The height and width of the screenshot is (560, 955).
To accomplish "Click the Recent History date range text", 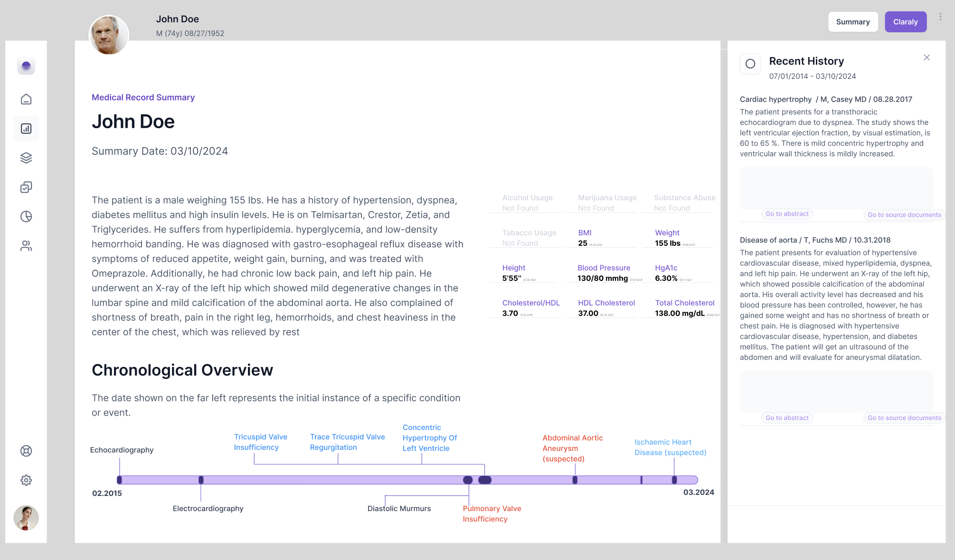I will pos(813,76).
